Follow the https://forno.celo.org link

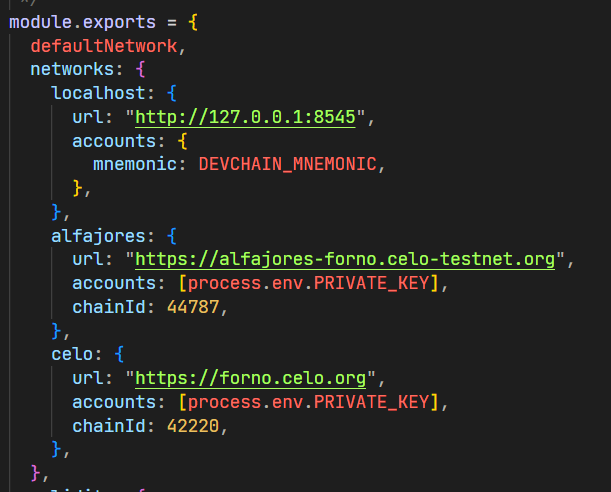click(x=250, y=379)
